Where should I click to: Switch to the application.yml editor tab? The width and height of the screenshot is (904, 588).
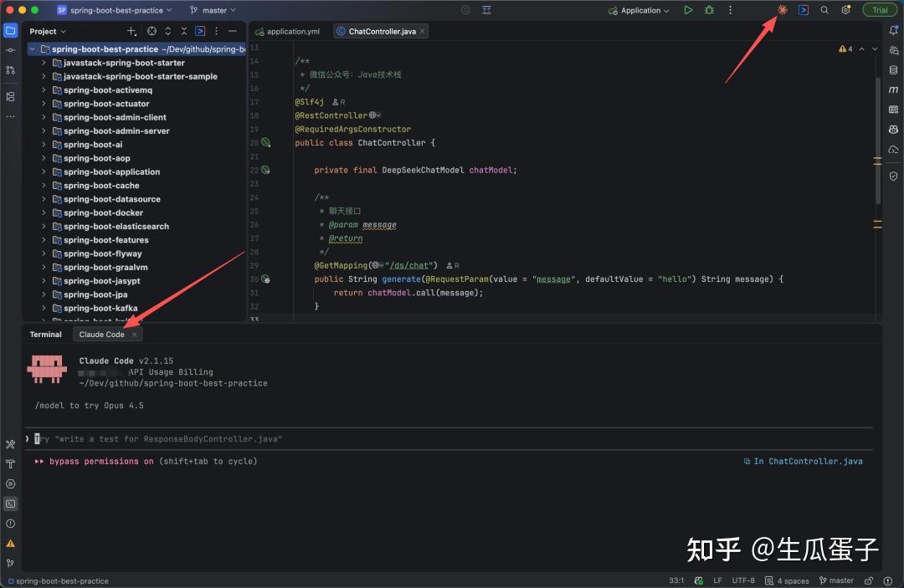(288, 31)
